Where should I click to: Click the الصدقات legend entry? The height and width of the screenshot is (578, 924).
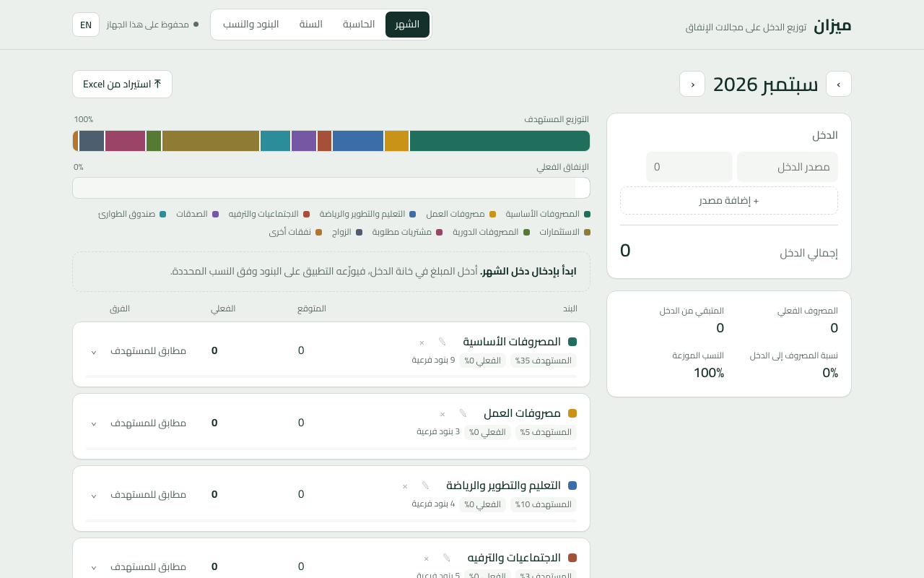pos(197,214)
